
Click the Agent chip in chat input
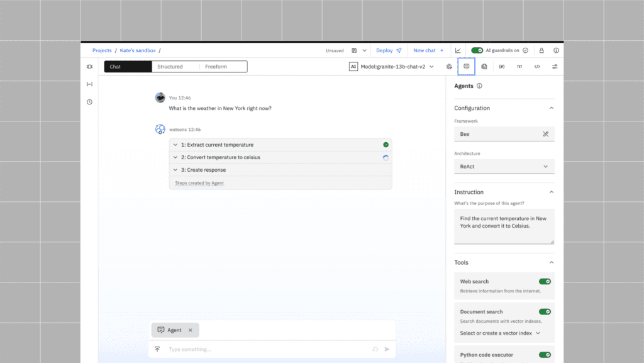click(x=175, y=330)
